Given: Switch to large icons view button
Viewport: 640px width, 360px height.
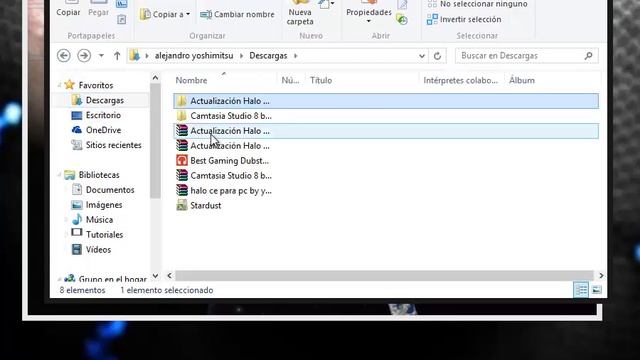Looking at the screenshot, I should (596, 290).
